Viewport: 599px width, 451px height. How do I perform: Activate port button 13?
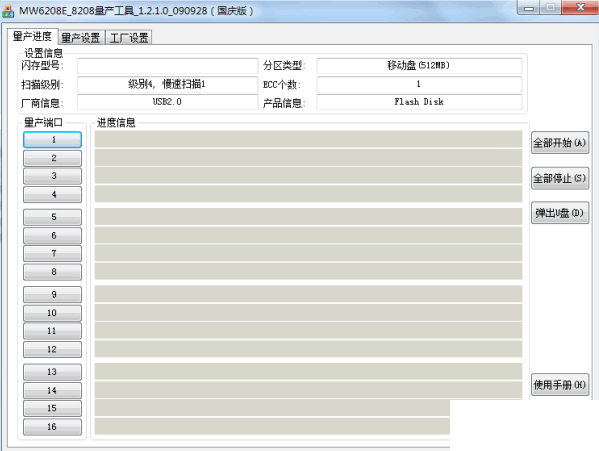pos(52,372)
